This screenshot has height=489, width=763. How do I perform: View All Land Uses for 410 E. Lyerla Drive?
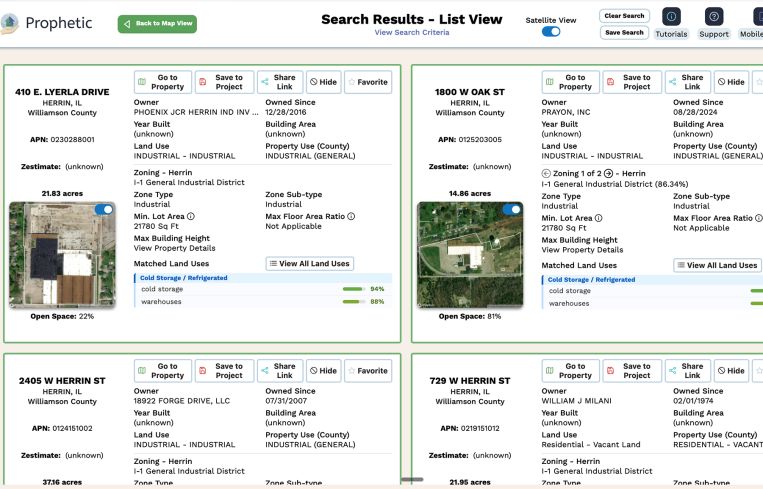(309, 264)
